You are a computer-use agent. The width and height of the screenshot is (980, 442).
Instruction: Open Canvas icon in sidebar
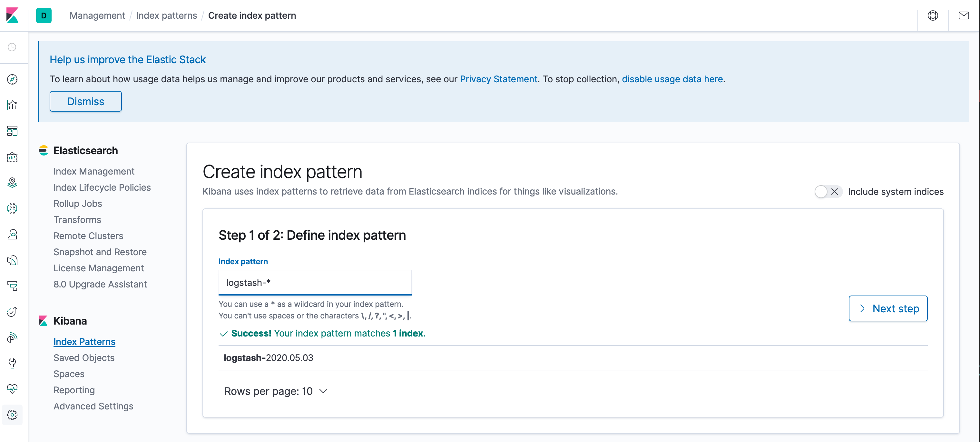pyautogui.click(x=12, y=157)
